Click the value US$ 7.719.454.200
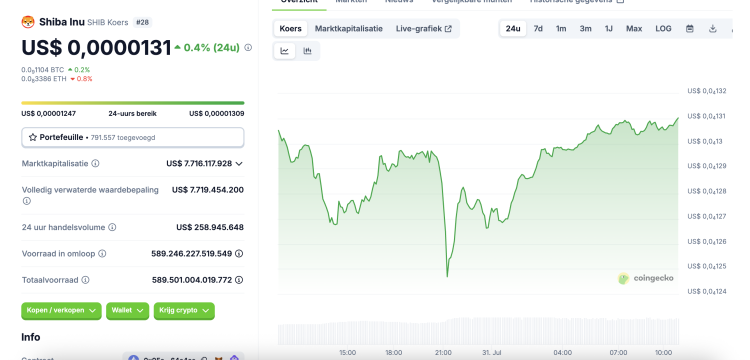The image size is (750, 360). click(x=208, y=190)
